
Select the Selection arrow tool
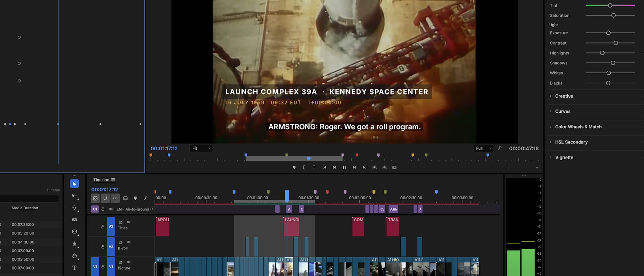point(74,184)
